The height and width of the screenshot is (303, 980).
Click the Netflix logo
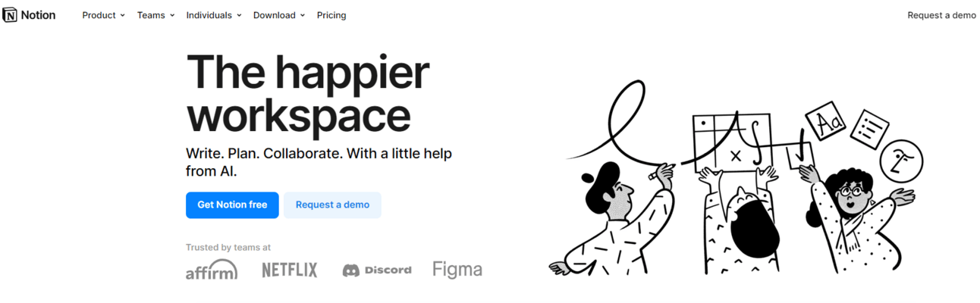[290, 270]
